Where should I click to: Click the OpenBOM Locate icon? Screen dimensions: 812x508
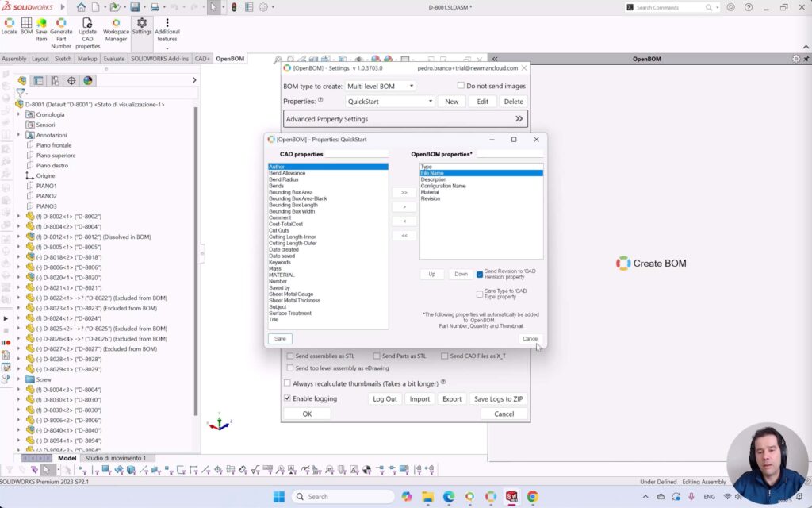click(10, 26)
